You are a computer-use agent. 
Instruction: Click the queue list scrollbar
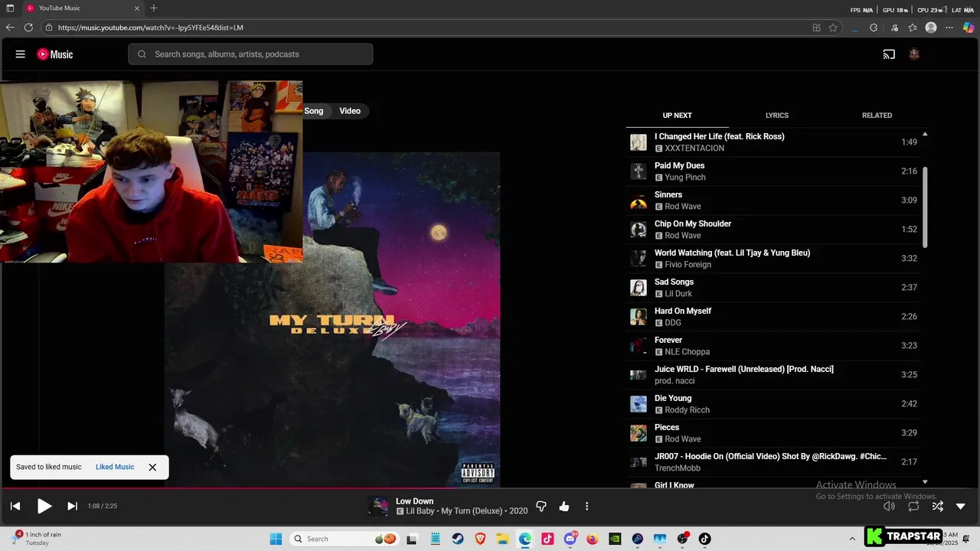(x=925, y=207)
